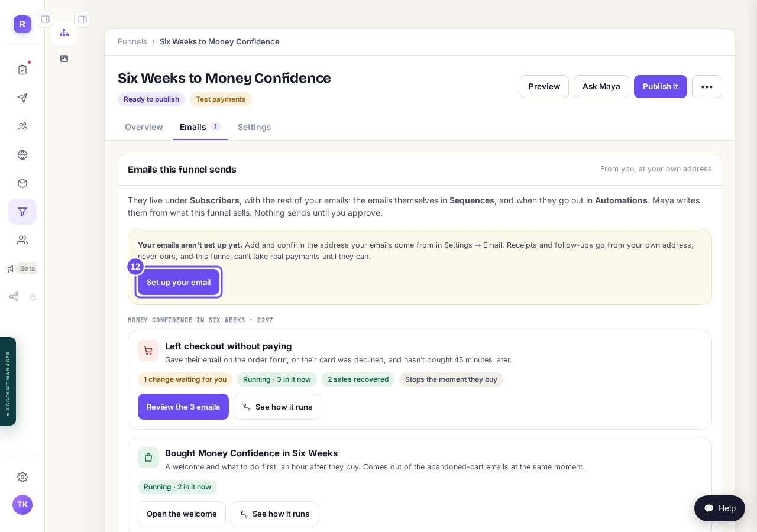The image size is (757, 532).
Task: Toggle the second sidebar panel button
Action: pyautogui.click(x=82, y=19)
